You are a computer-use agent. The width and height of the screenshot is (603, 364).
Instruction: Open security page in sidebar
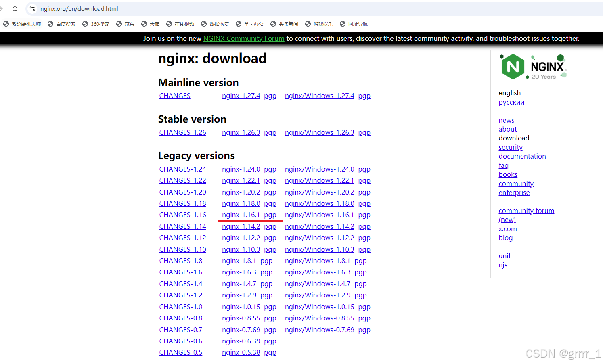[x=511, y=147]
